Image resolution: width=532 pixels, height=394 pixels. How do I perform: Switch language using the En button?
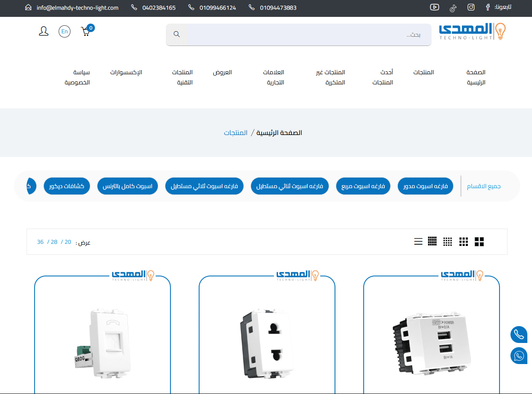click(65, 31)
